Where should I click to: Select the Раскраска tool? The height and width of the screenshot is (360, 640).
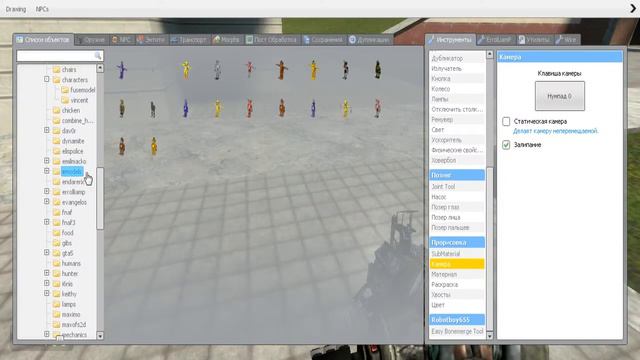[457, 284]
